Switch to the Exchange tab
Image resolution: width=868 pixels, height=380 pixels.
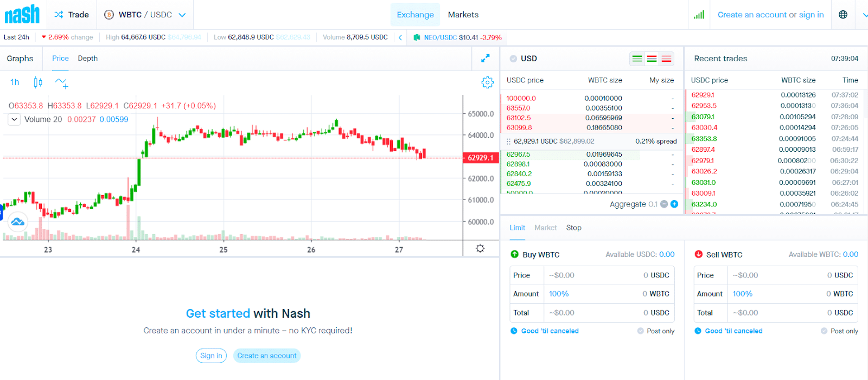point(415,15)
